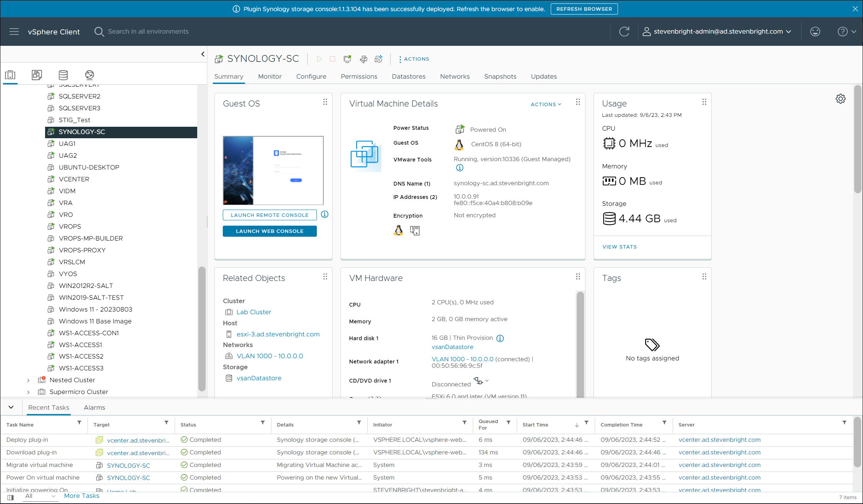Viewport: 863px width, 504px height.
Task: Open the Networking inventory view icon
Action: (89, 75)
